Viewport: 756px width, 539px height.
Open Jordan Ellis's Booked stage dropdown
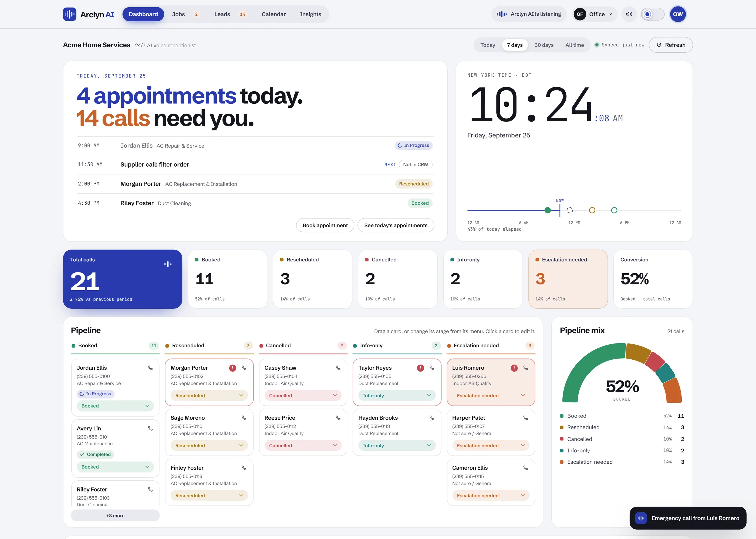[x=115, y=406]
